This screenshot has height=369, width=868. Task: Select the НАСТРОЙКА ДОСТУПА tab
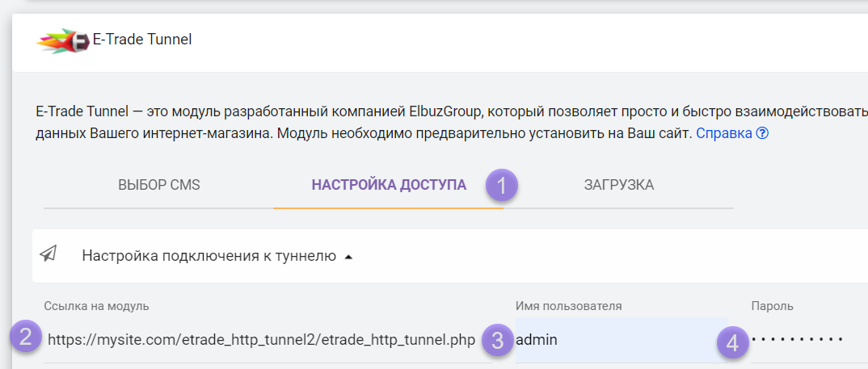point(389,185)
